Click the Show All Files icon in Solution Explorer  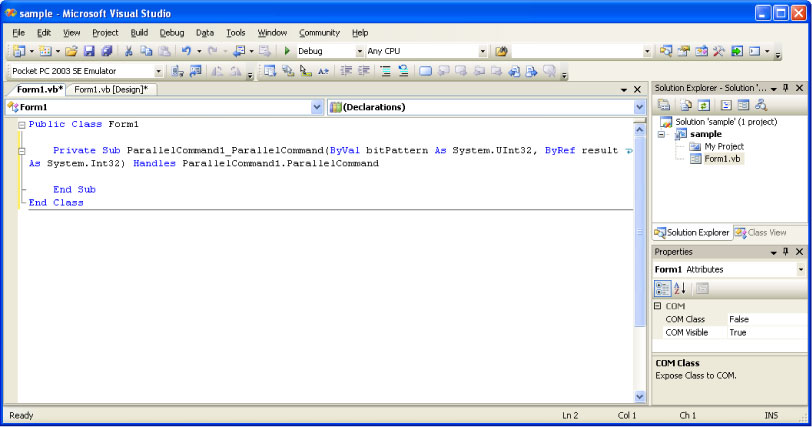click(686, 105)
